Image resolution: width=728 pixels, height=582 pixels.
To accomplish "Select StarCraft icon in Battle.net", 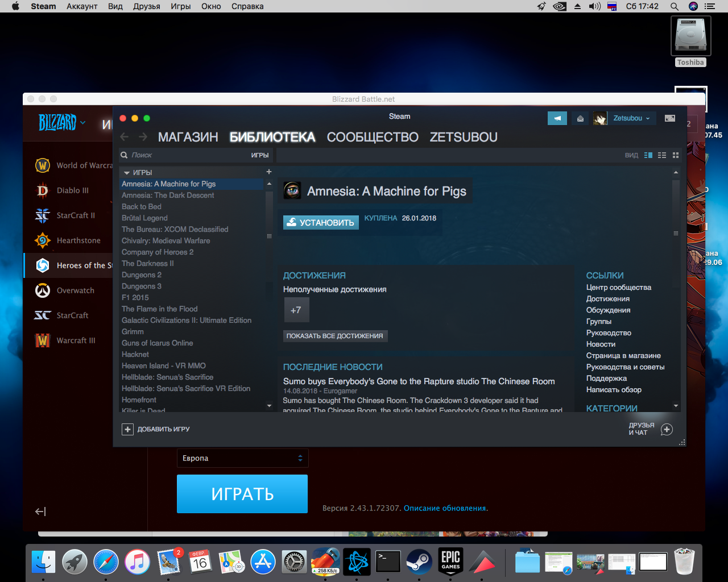I will (43, 315).
